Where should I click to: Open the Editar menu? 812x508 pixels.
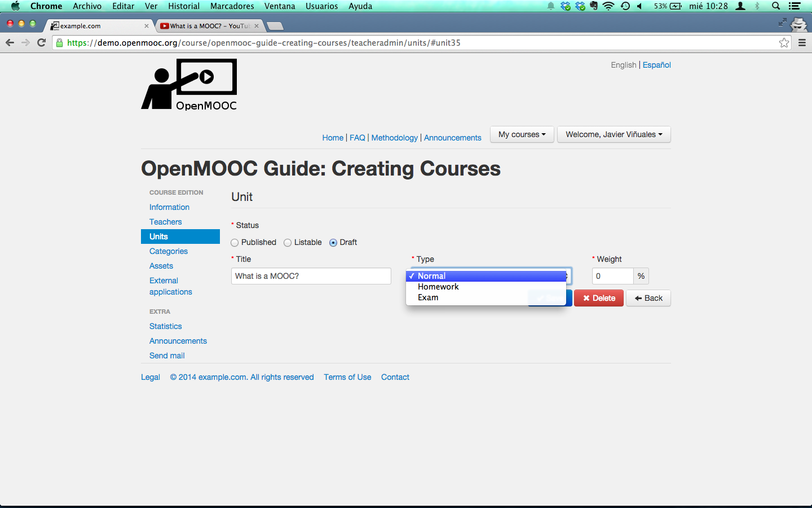(123, 6)
